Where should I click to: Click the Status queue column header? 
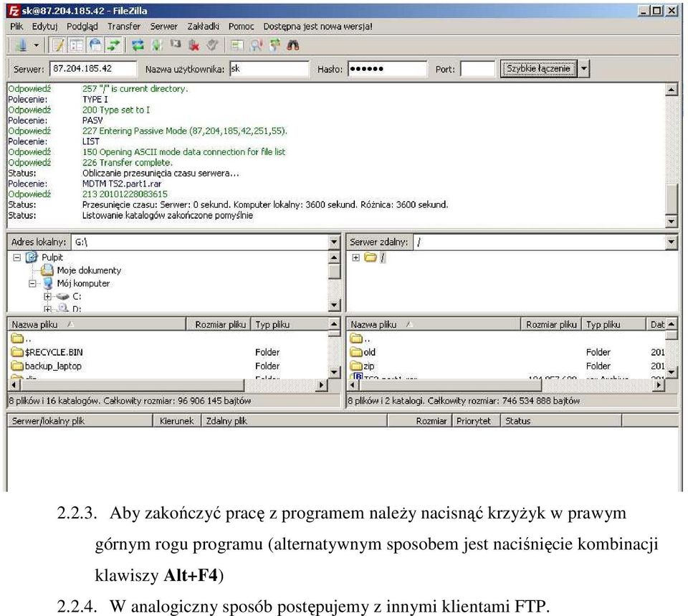point(561,421)
